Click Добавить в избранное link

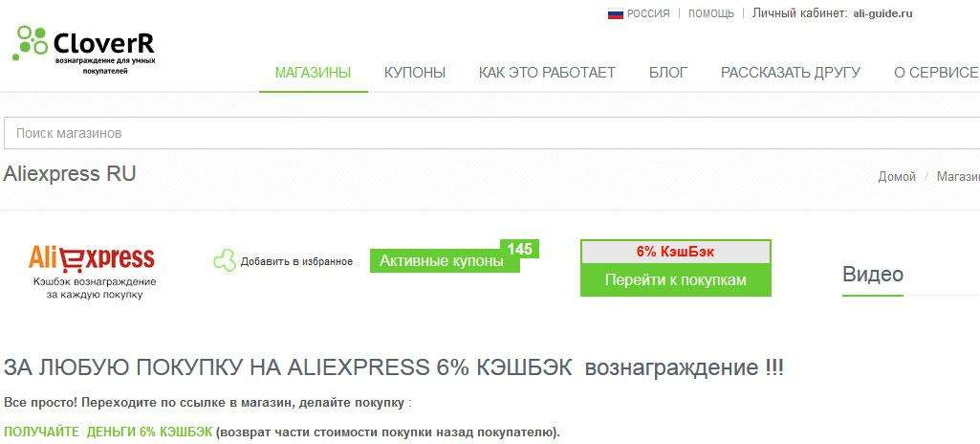coord(296,262)
